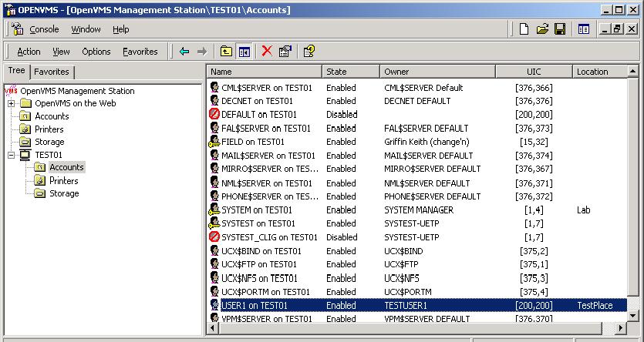
Task: Select OpenVMS Management Station root node
Action: pyautogui.click(x=77, y=91)
